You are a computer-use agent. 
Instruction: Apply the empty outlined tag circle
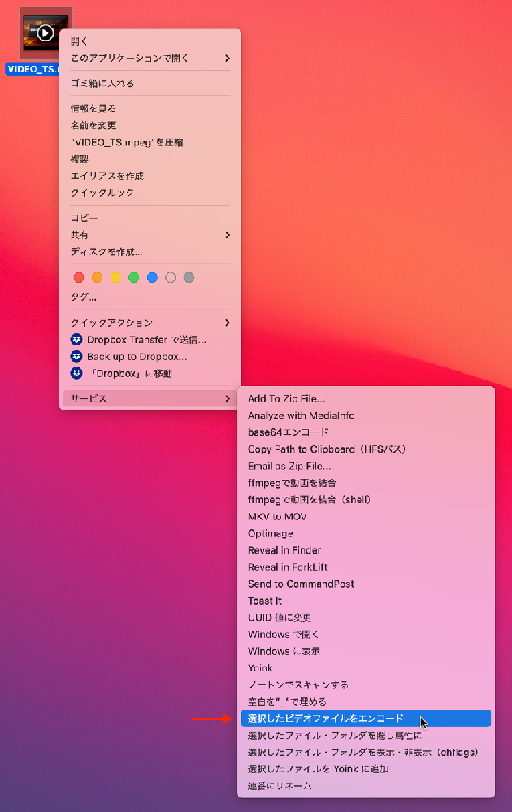pos(171,277)
